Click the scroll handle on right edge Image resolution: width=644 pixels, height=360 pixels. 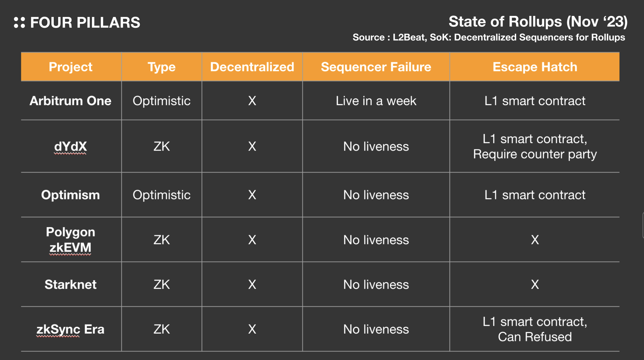[x=643, y=225]
